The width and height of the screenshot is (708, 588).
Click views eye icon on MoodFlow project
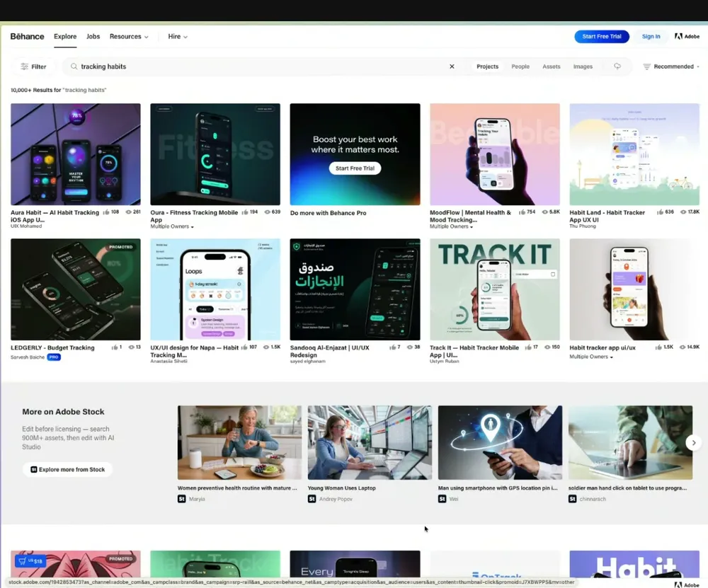pos(545,212)
